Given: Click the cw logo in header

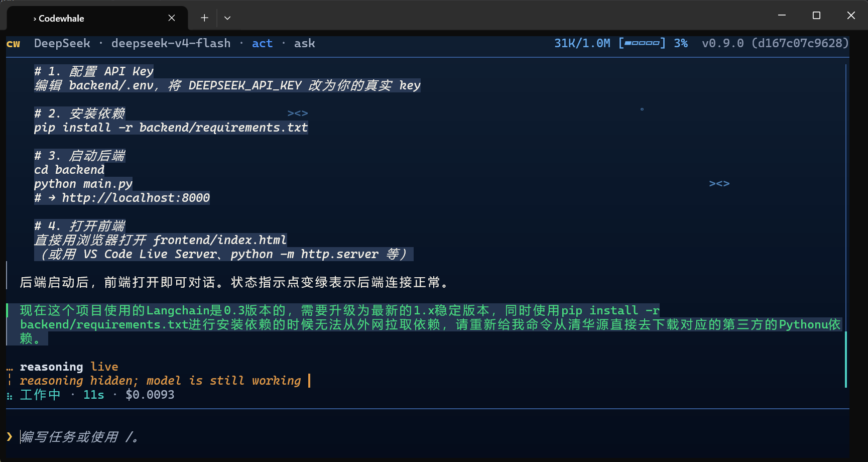Looking at the screenshot, I should (x=14, y=44).
